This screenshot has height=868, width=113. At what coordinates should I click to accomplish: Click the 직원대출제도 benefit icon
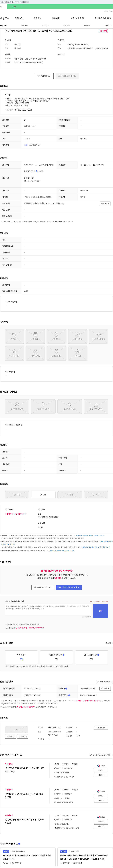click(35, 353)
